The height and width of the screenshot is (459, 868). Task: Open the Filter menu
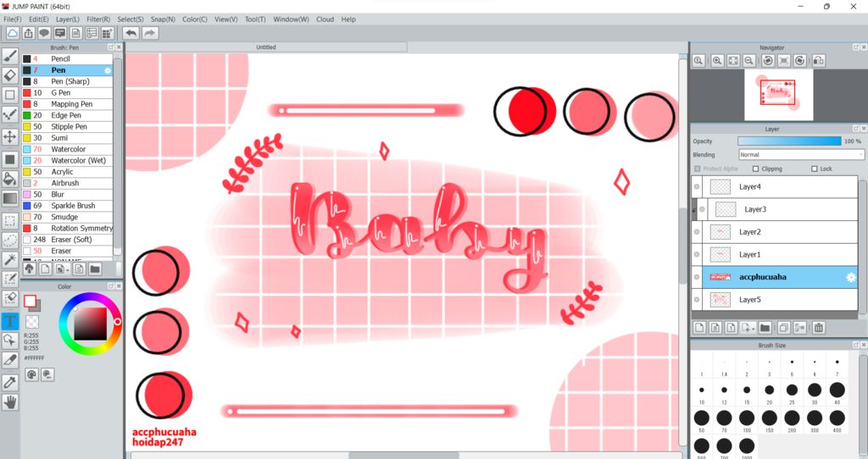tap(98, 19)
